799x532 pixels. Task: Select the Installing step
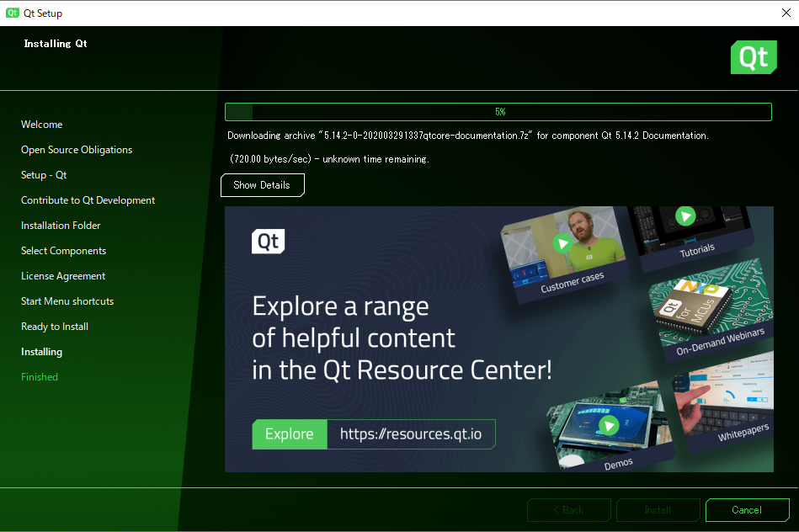coord(42,352)
